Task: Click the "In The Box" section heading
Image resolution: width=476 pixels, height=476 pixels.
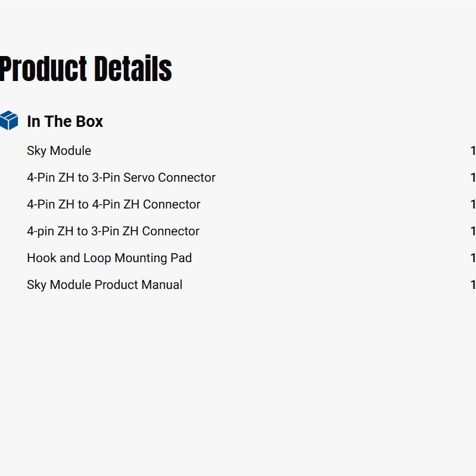Action: point(64,122)
